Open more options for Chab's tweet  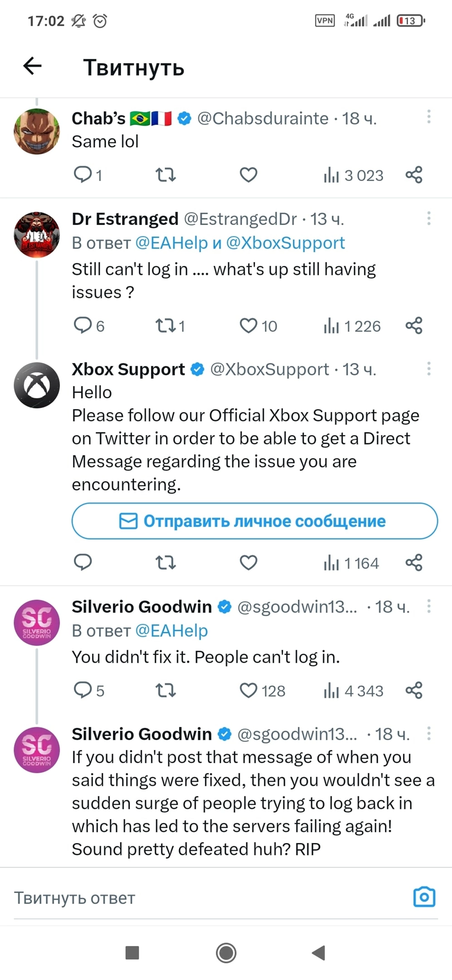(x=428, y=117)
